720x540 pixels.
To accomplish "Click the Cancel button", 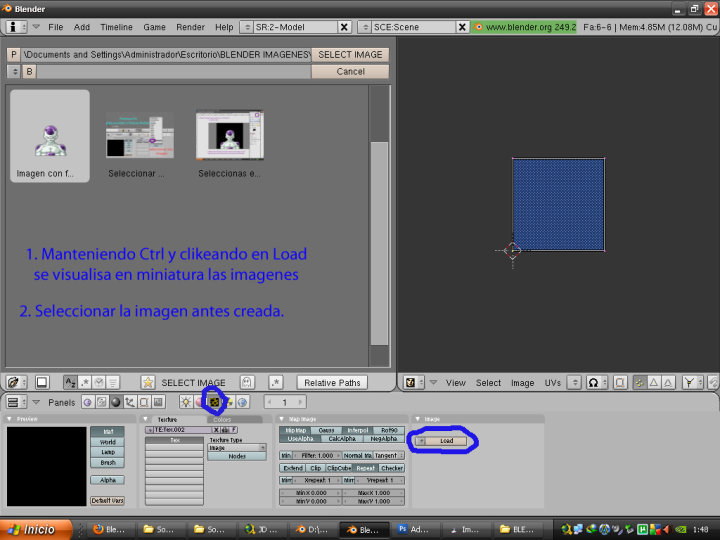I will (350, 72).
